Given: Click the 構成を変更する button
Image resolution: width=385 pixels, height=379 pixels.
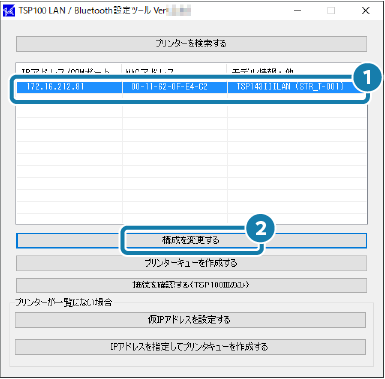Looking at the screenshot, I should tap(191, 241).
